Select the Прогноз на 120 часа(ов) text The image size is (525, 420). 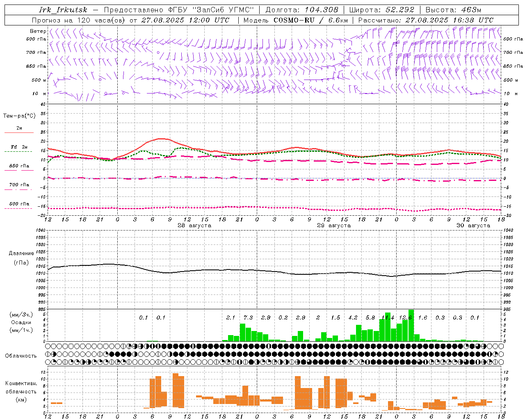click(x=79, y=20)
